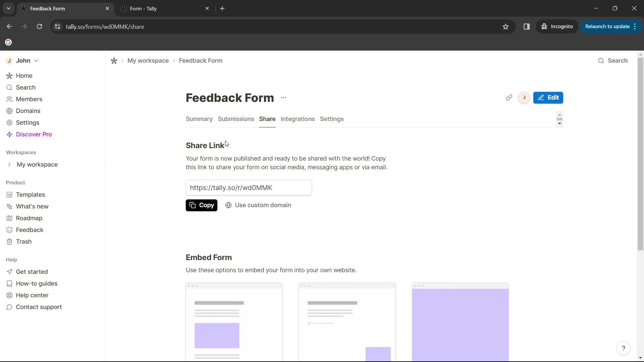Screen dimensions: 644x362
Task: Switch to the Integrations tab
Action: click(297, 118)
